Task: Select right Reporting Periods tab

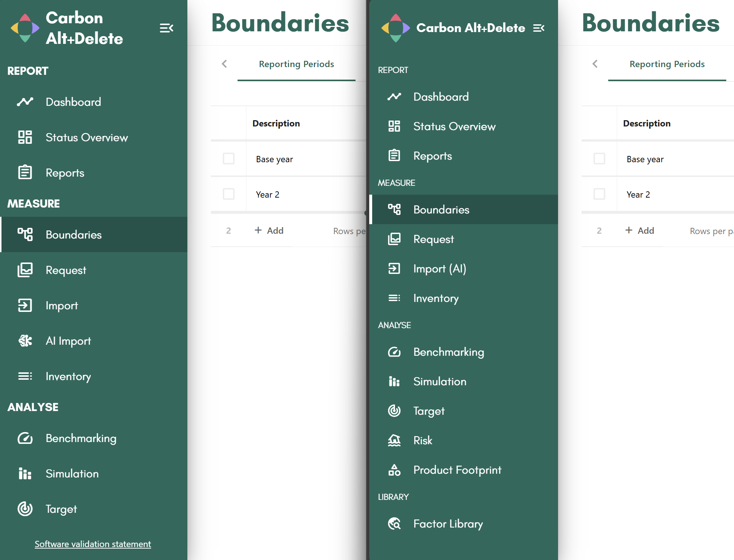Action: [667, 64]
